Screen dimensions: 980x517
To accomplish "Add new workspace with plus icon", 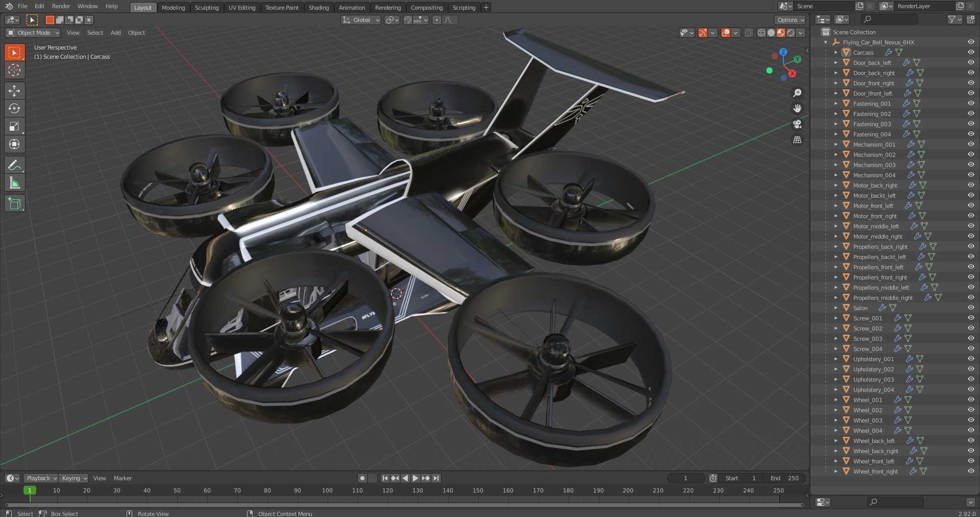I will (x=486, y=7).
